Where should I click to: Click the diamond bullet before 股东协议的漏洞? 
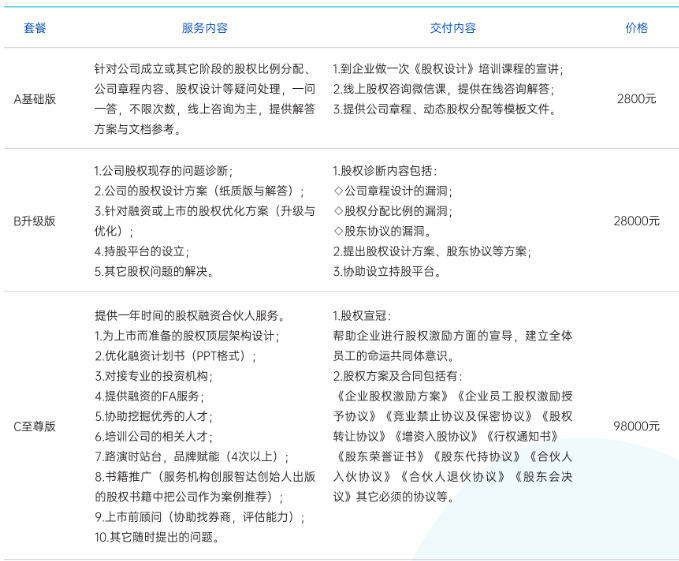coord(337,231)
